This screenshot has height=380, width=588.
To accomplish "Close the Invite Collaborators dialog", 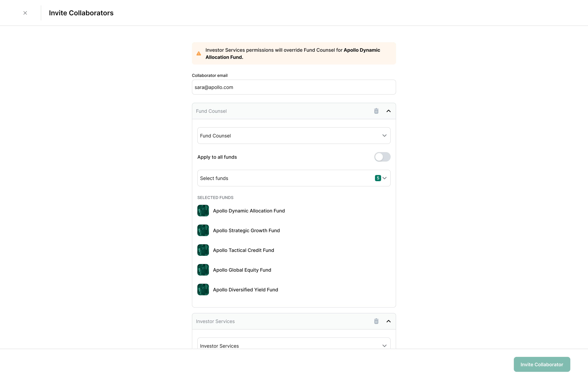I will [25, 13].
